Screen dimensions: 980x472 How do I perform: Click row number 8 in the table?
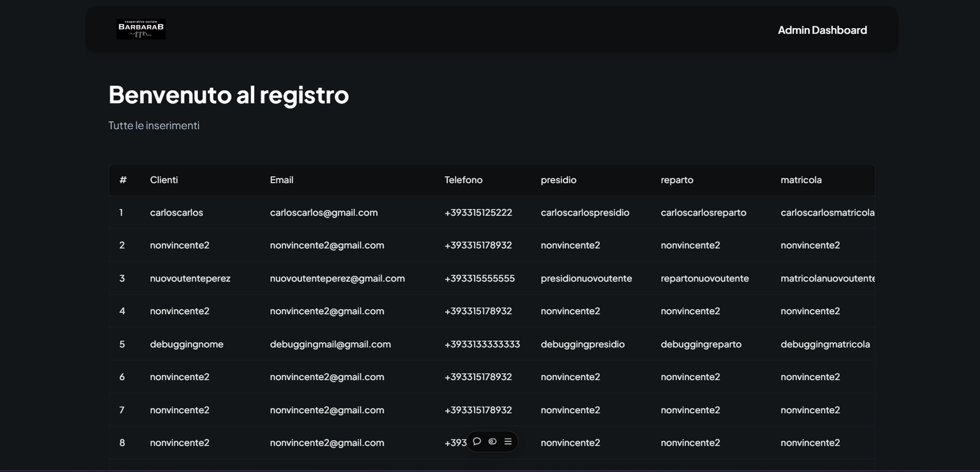point(122,443)
